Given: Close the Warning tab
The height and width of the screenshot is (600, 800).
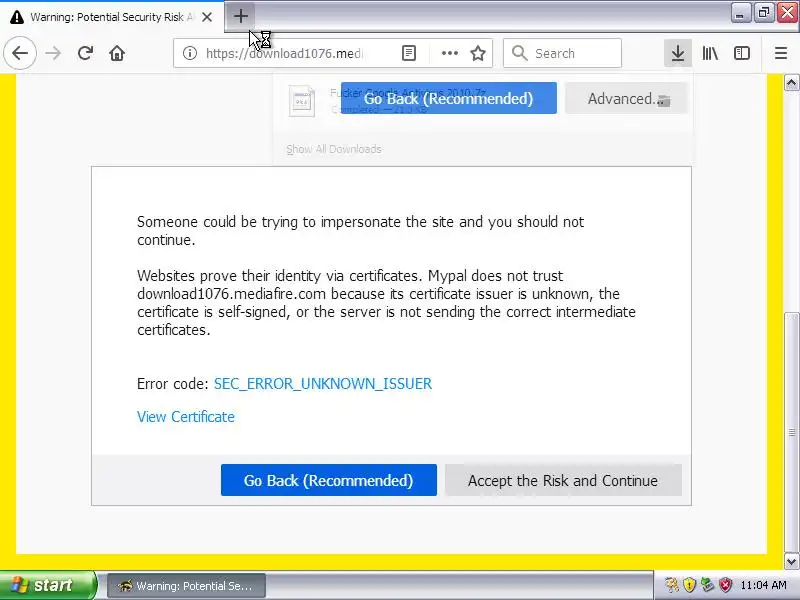Looking at the screenshot, I should 207,17.
